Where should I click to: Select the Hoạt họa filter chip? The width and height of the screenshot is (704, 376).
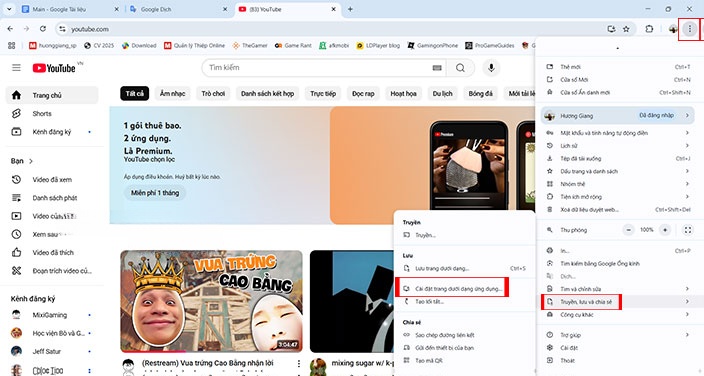pos(403,93)
